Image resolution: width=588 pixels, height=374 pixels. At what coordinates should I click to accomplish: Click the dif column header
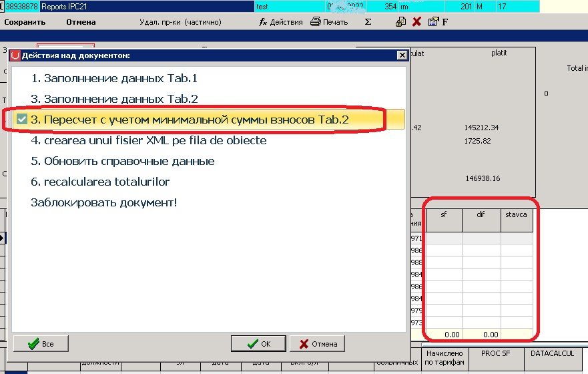(481, 220)
